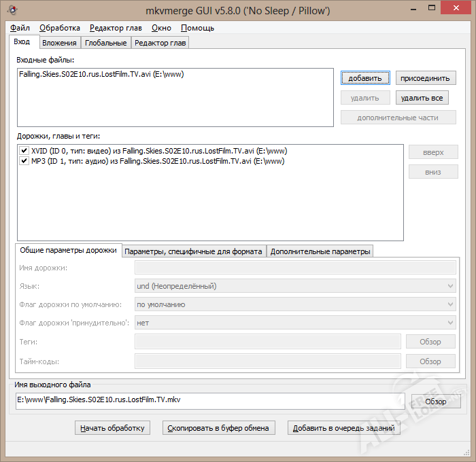Click Добавить в очередь заданий button
The image size is (476, 462).
coord(343,428)
